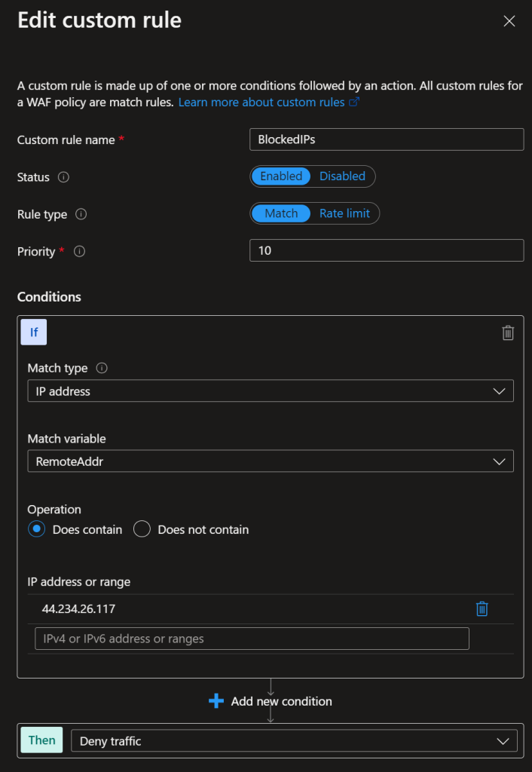Select the Match rule type

click(x=281, y=213)
